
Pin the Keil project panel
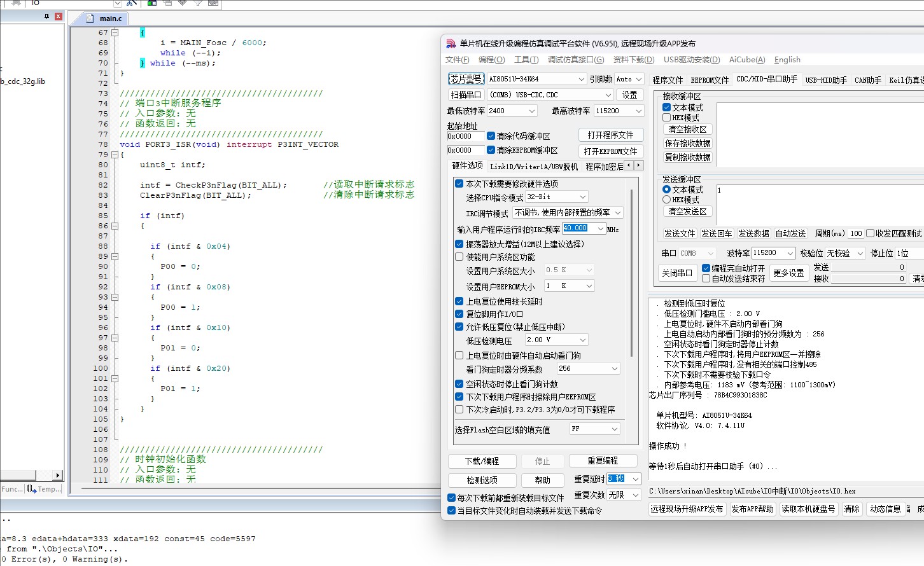(46, 17)
